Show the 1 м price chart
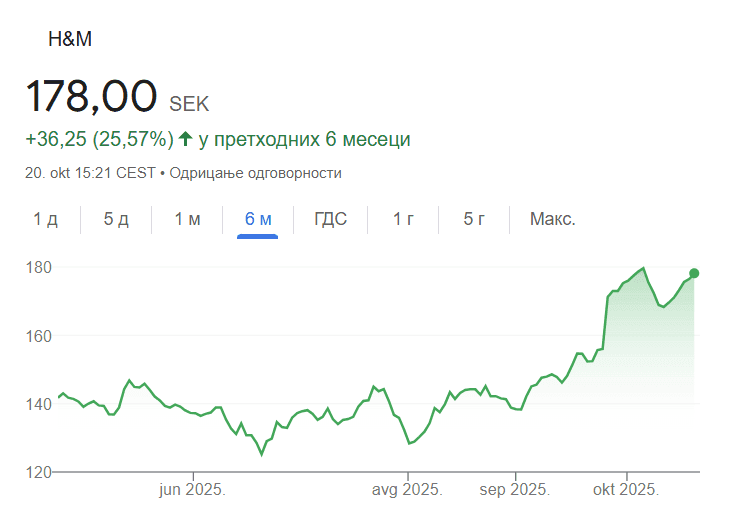The width and height of the screenshot is (741, 519). pos(188,219)
